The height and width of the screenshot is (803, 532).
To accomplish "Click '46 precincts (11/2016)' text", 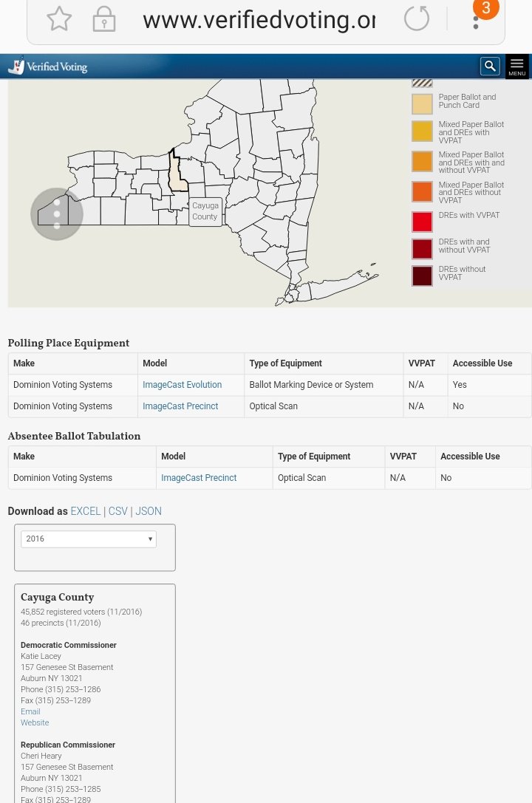I will click(x=61, y=623).
